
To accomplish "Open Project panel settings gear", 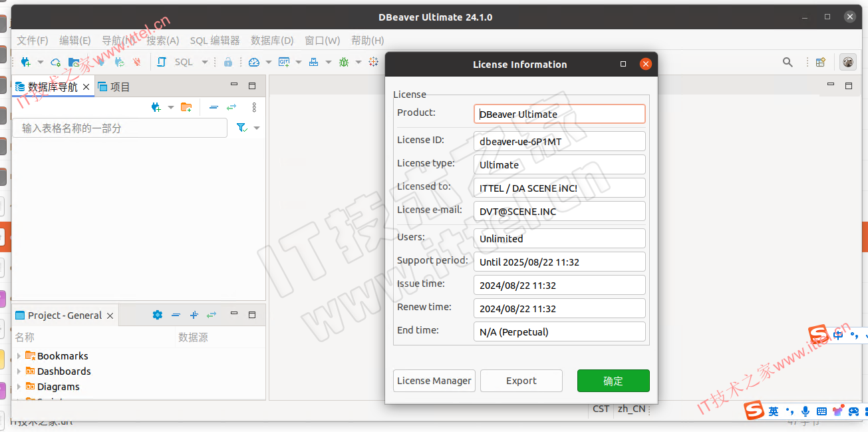I will coord(158,315).
